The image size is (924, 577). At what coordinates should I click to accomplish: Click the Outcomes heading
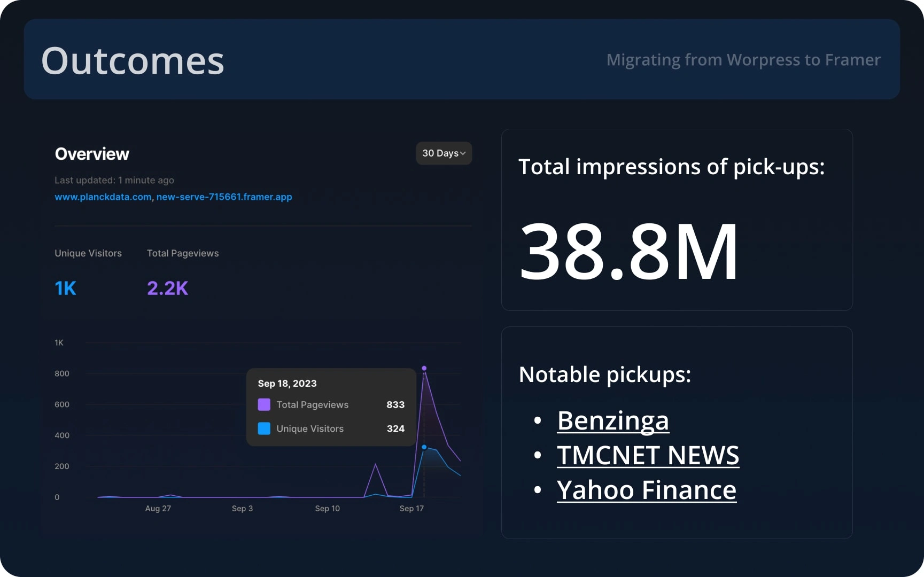[133, 61]
